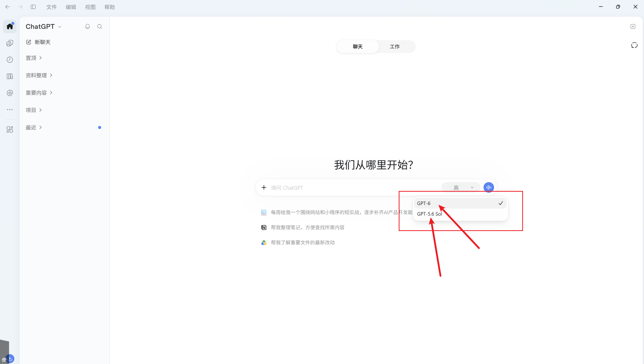Expand the 置顶 section

34,58
